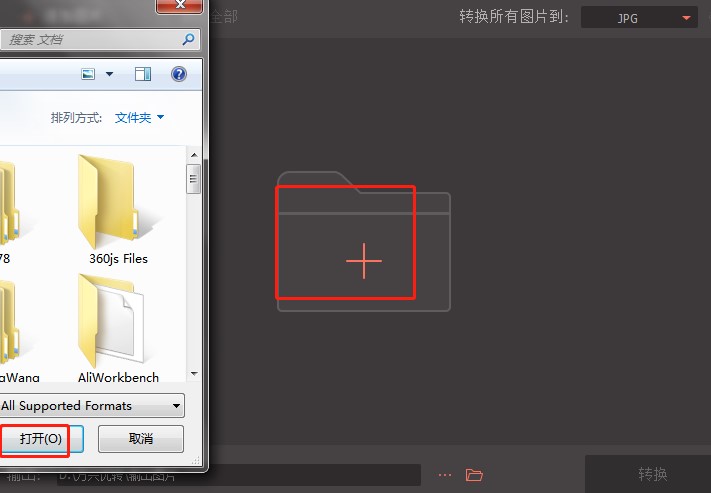Image resolution: width=711 pixels, height=493 pixels.
Task: Change view with the views icon
Action: (88, 74)
